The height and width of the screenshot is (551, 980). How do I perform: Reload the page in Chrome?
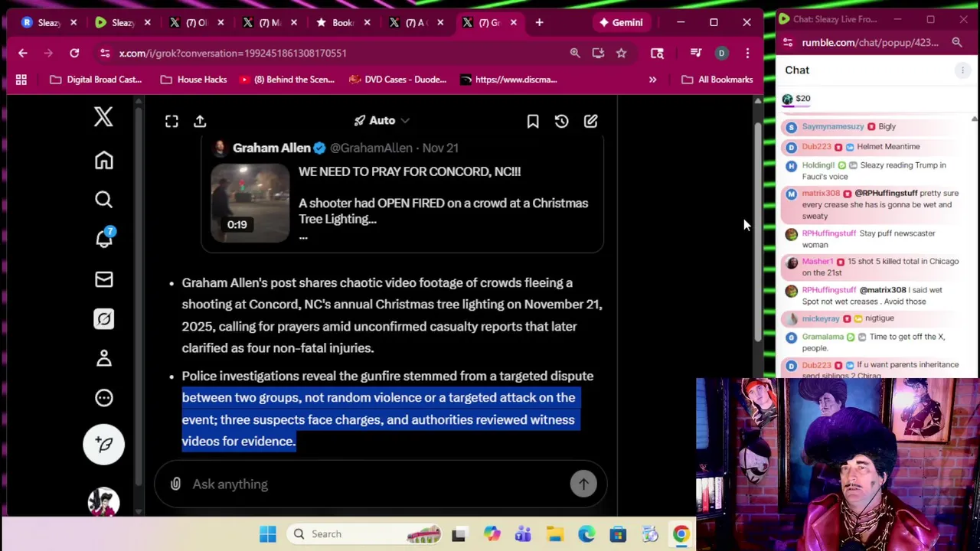[74, 53]
